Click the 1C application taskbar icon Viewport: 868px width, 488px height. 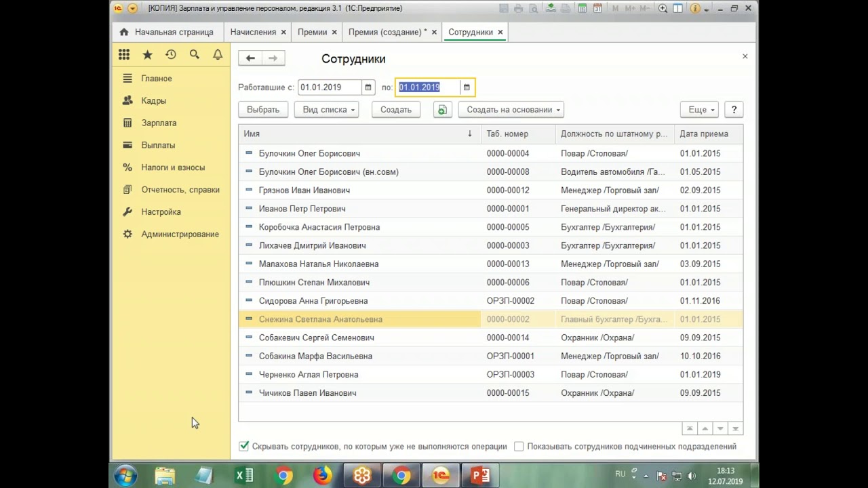tap(441, 476)
